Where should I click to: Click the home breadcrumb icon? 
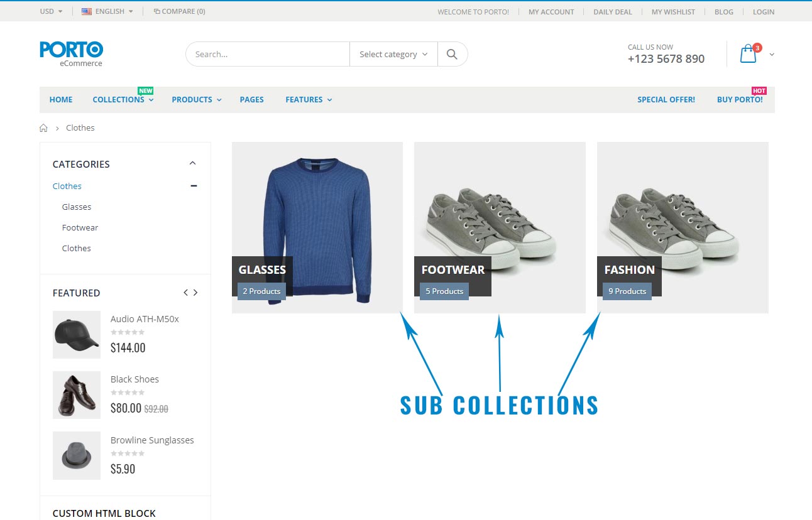click(43, 128)
